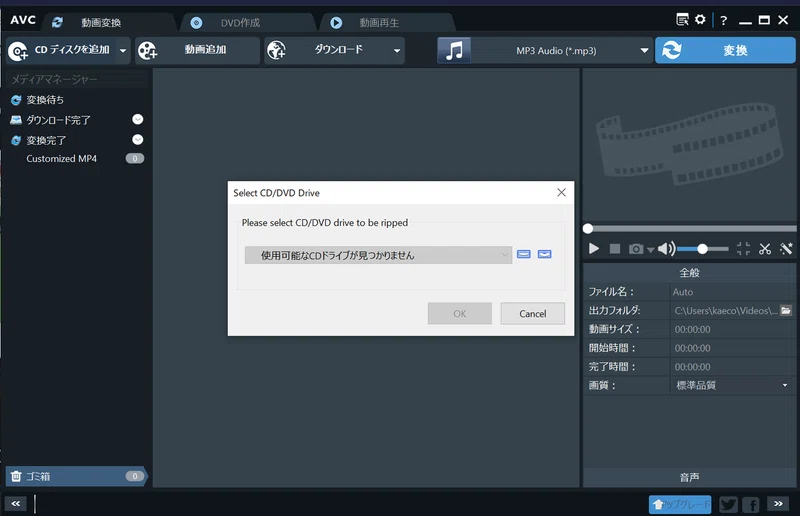
Task: Click the ダウンロード button
Action: [x=327, y=50]
